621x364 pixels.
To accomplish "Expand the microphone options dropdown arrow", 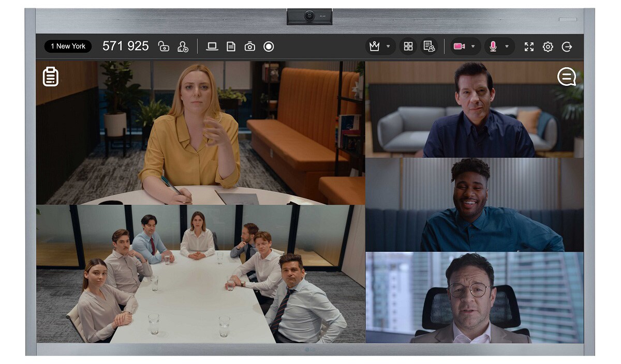I will coord(507,47).
